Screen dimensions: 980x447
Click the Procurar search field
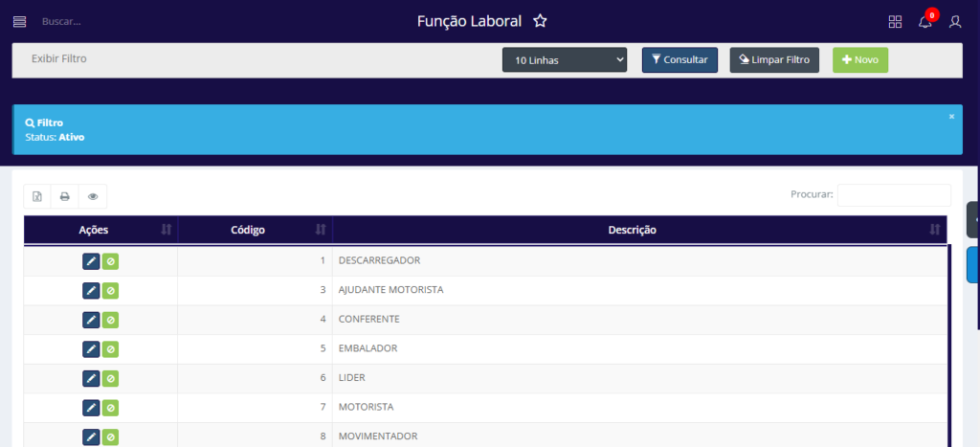pyautogui.click(x=894, y=195)
